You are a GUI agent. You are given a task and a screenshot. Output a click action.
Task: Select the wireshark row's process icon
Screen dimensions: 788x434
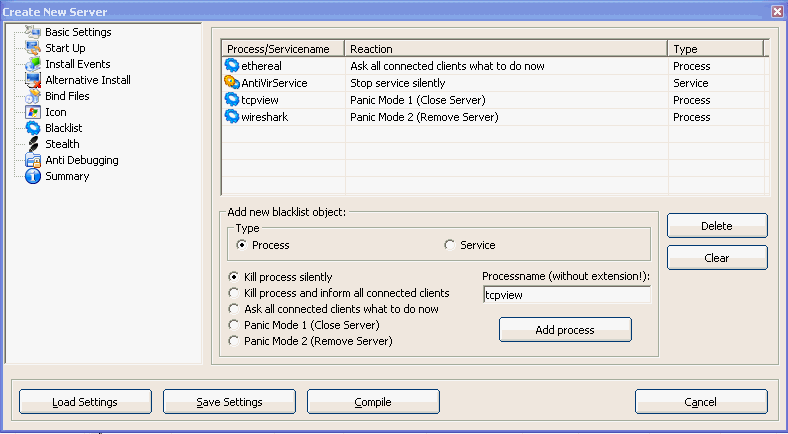[x=232, y=117]
